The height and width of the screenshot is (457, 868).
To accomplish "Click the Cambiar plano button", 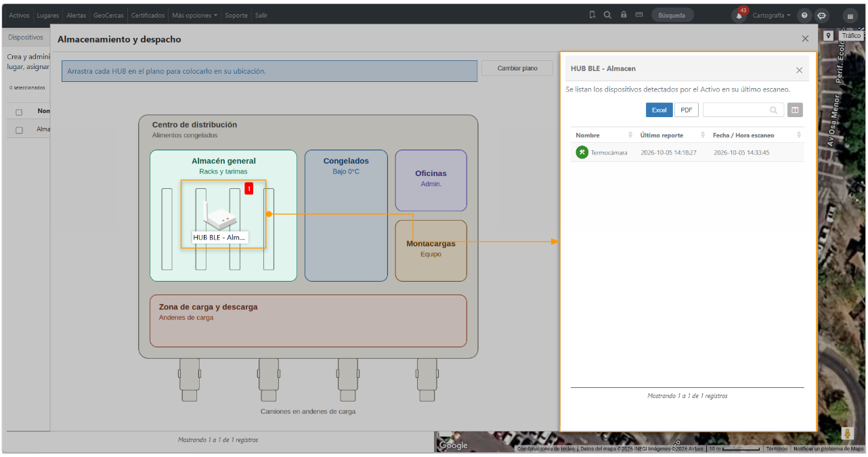I will click(x=517, y=68).
